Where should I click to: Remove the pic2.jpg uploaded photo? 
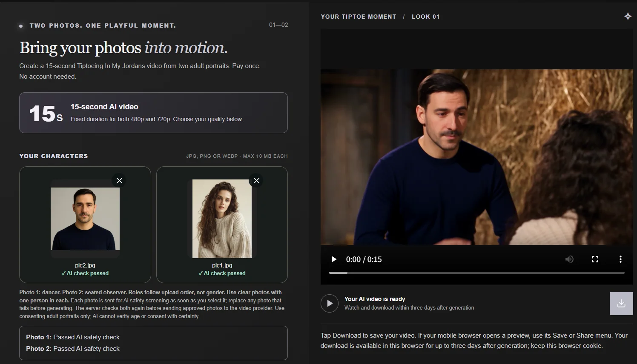(x=120, y=181)
